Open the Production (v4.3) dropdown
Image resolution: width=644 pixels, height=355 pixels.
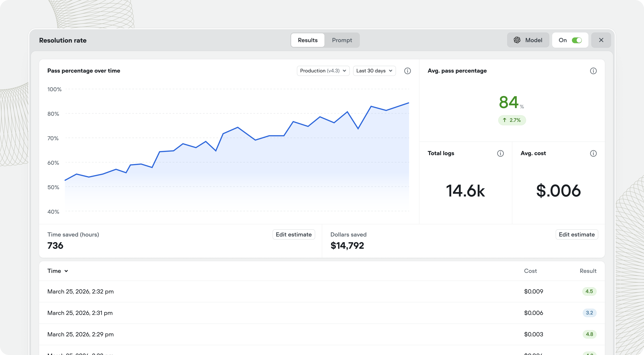click(x=323, y=71)
